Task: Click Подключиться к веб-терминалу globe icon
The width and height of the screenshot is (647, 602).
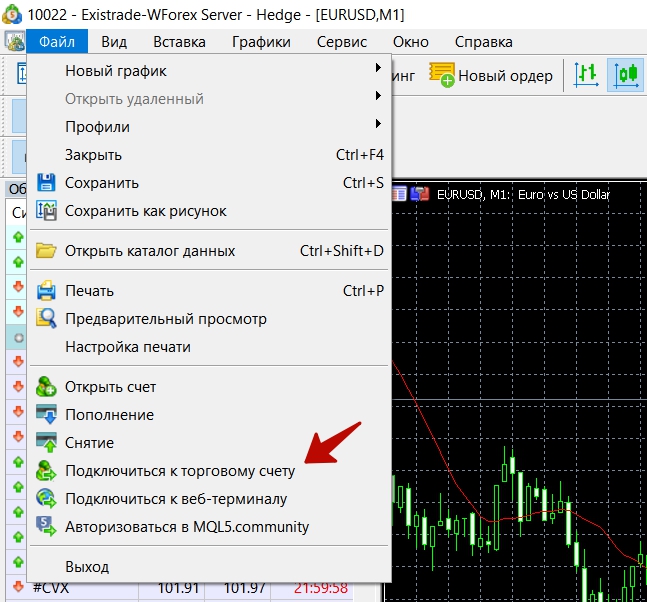Action: [46, 498]
